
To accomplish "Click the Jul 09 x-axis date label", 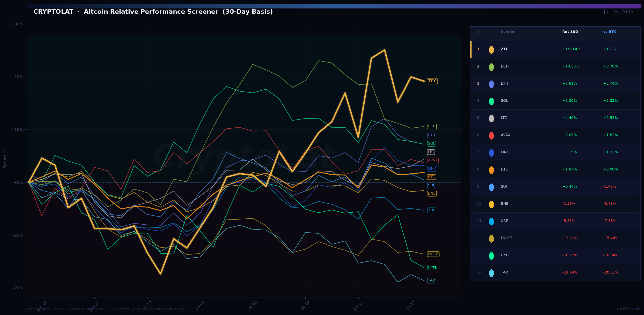I will point(305,305).
